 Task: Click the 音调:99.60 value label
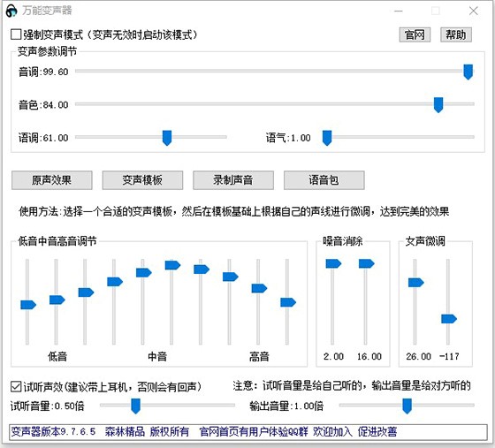click(x=43, y=72)
